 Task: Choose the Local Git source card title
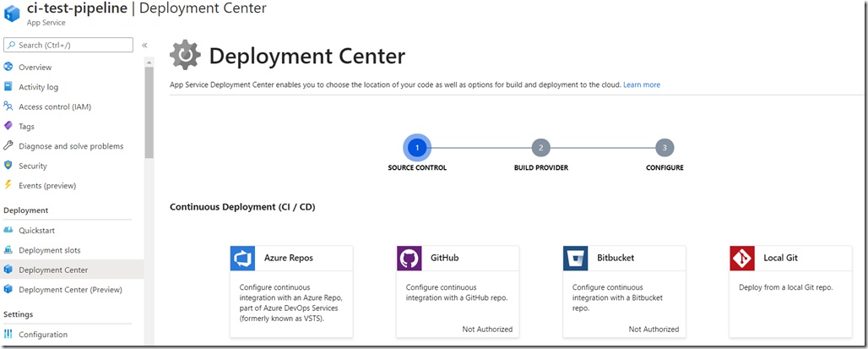pos(780,258)
